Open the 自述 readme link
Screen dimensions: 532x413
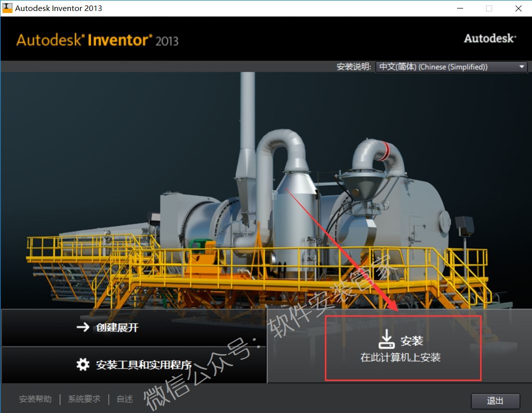pyautogui.click(x=124, y=399)
